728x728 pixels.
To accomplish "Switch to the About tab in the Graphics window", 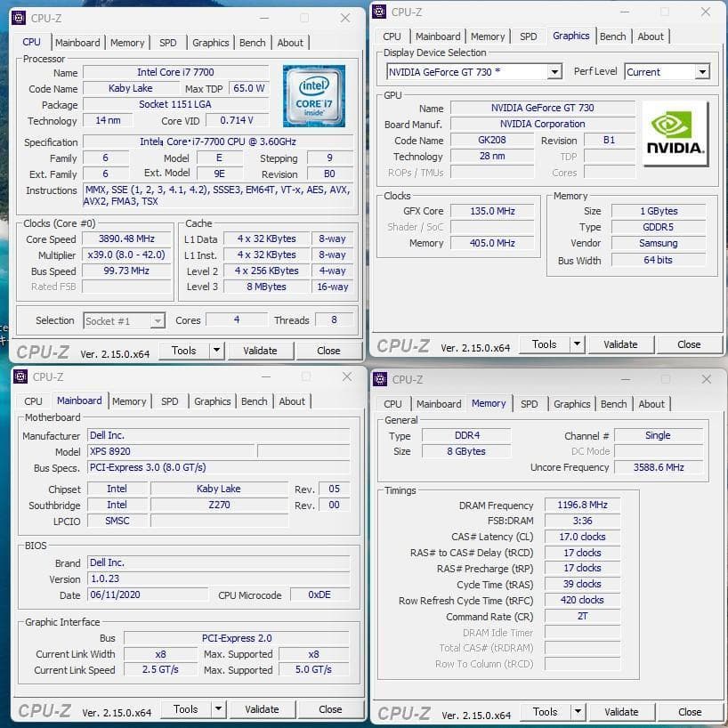I will point(651,36).
